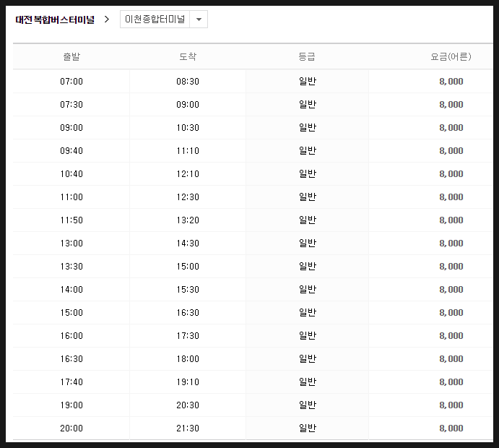Select the 16:00 departure time

point(71,335)
